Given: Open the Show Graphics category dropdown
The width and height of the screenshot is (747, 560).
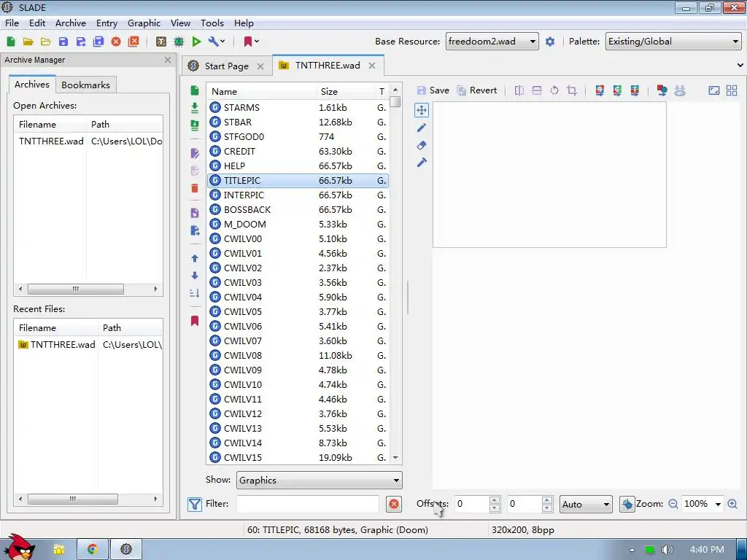Looking at the screenshot, I should [320, 480].
